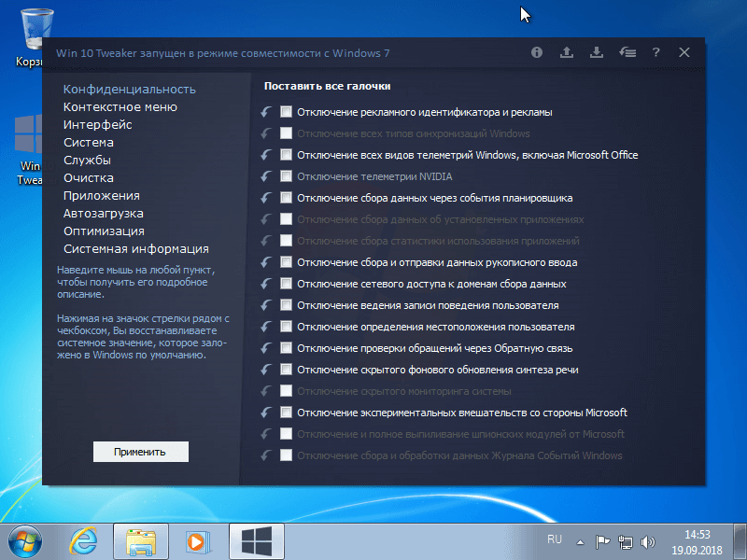Select the Win 10 Tweaker desktop shortcut
Image resolution: width=747 pixels, height=560 pixels.
30,150
